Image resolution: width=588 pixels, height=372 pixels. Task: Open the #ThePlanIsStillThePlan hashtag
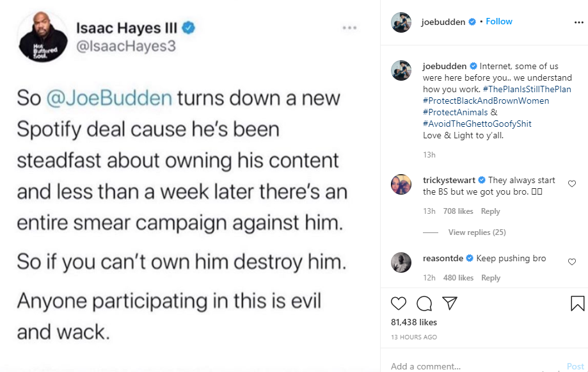pyautogui.click(x=527, y=90)
